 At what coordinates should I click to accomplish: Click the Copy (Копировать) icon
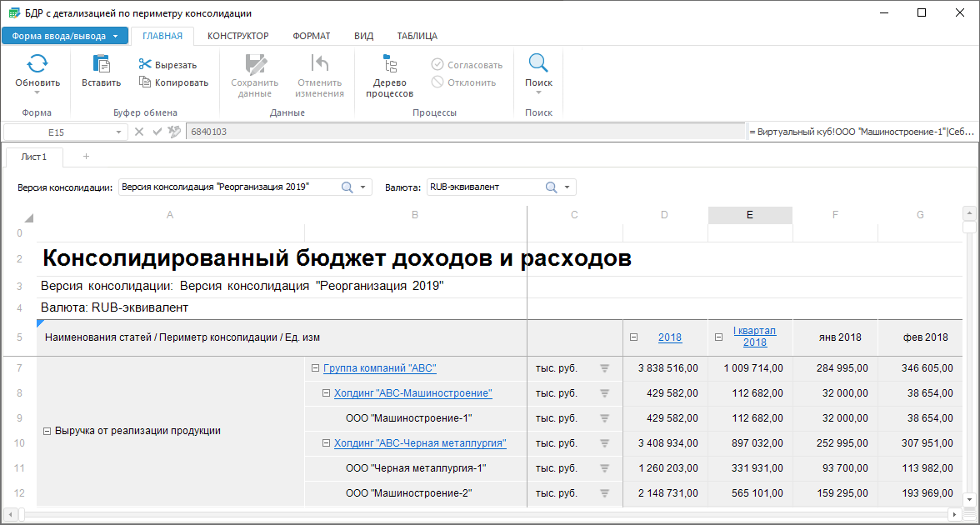point(145,82)
